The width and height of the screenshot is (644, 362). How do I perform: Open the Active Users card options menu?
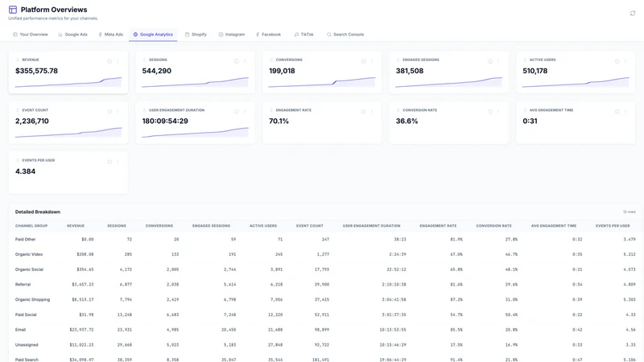click(625, 61)
